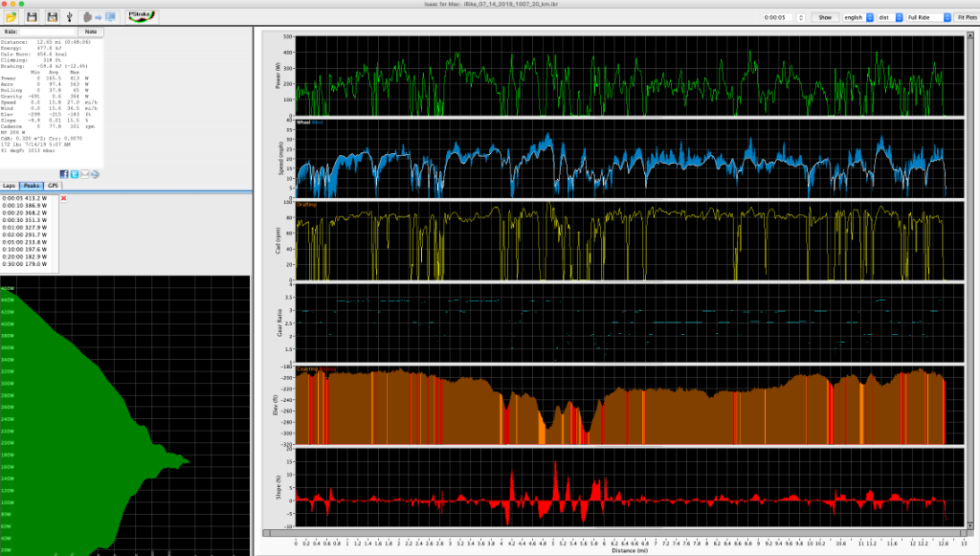The height and width of the screenshot is (556, 980).
Task: Switch to the Laps tab
Action: coord(11,185)
